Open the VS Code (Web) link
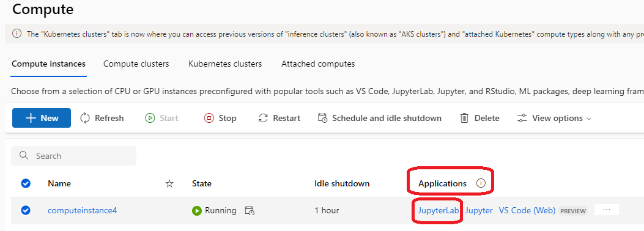644x231 pixels. [527, 210]
